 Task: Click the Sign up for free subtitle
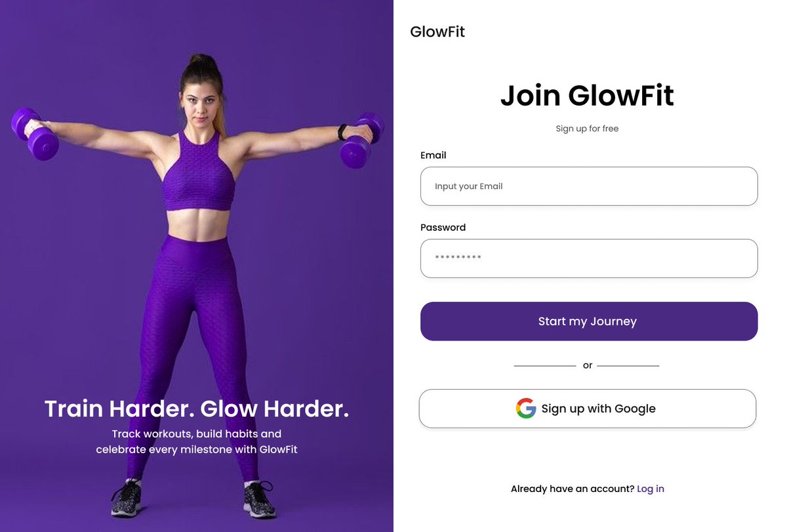coord(587,129)
